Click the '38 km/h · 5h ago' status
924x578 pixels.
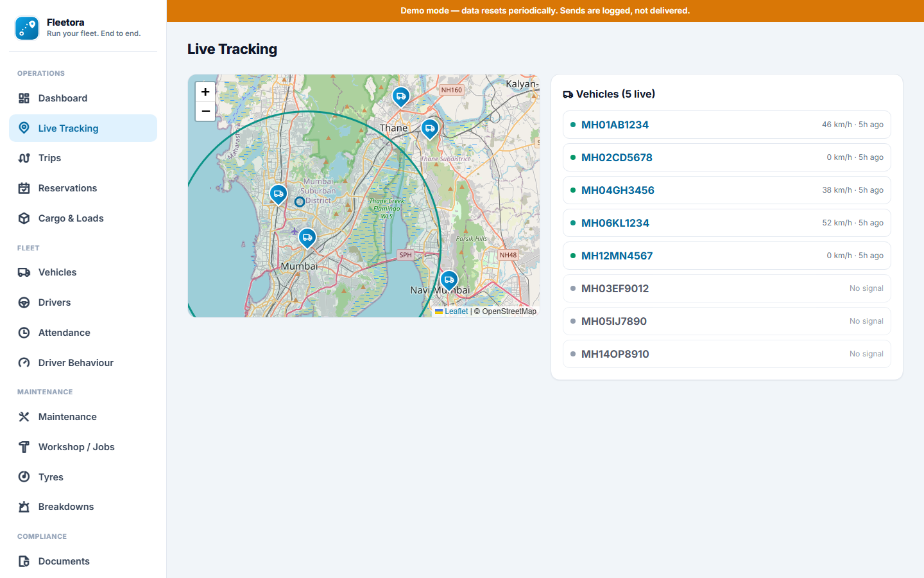[853, 190]
